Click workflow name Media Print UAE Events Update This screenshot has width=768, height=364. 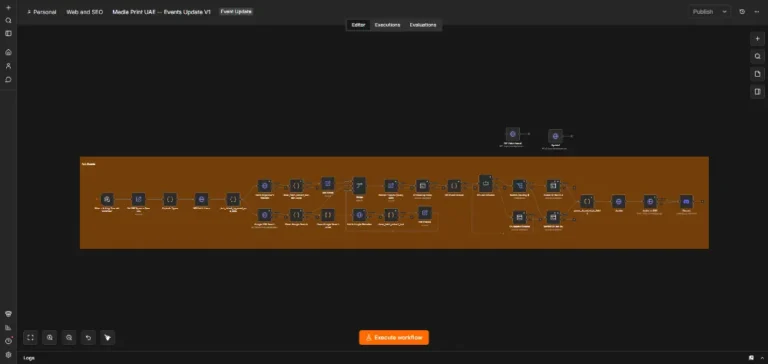click(x=161, y=12)
